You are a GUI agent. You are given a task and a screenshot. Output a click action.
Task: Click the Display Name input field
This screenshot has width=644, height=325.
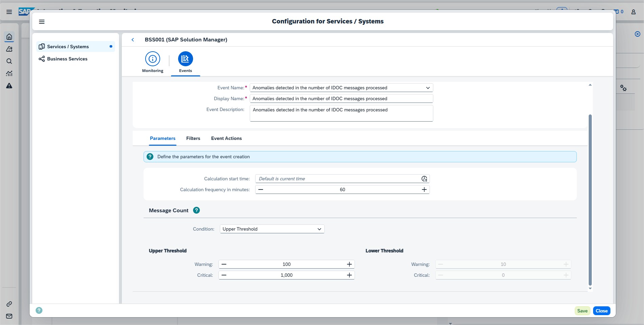pyautogui.click(x=341, y=98)
